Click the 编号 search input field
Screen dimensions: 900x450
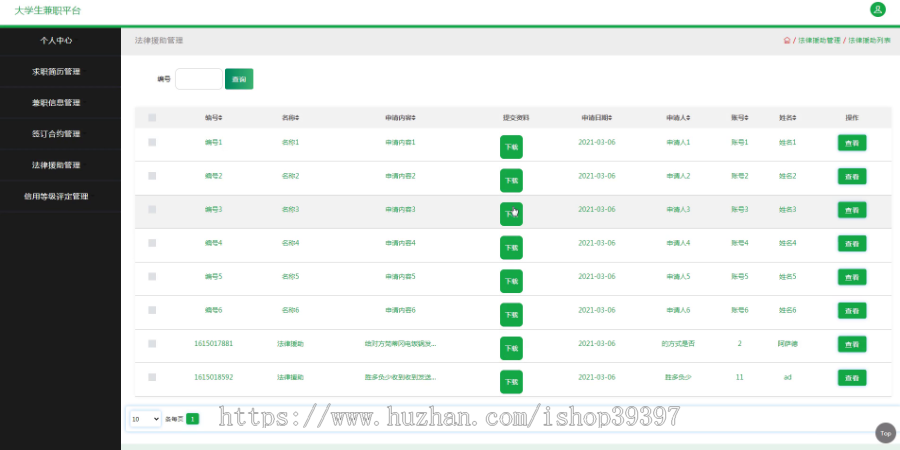199,79
